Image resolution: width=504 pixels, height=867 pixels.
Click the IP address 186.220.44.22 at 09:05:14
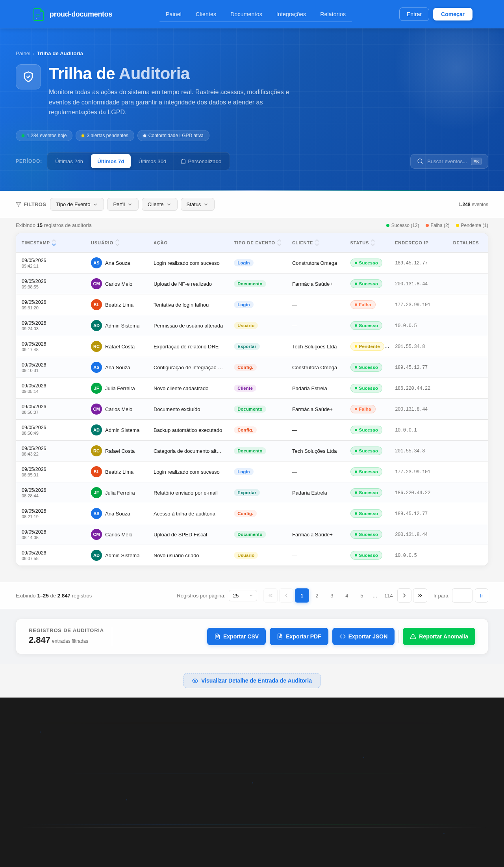413,388
